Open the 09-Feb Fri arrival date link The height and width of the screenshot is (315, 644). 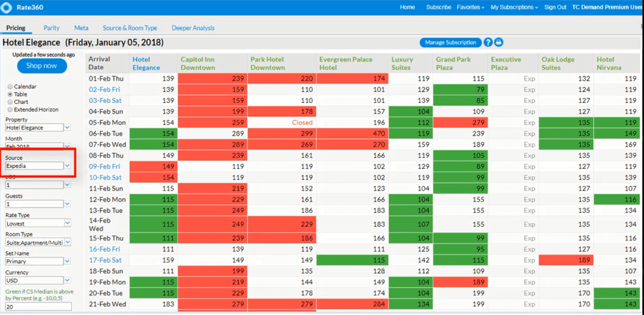pos(104,166)
